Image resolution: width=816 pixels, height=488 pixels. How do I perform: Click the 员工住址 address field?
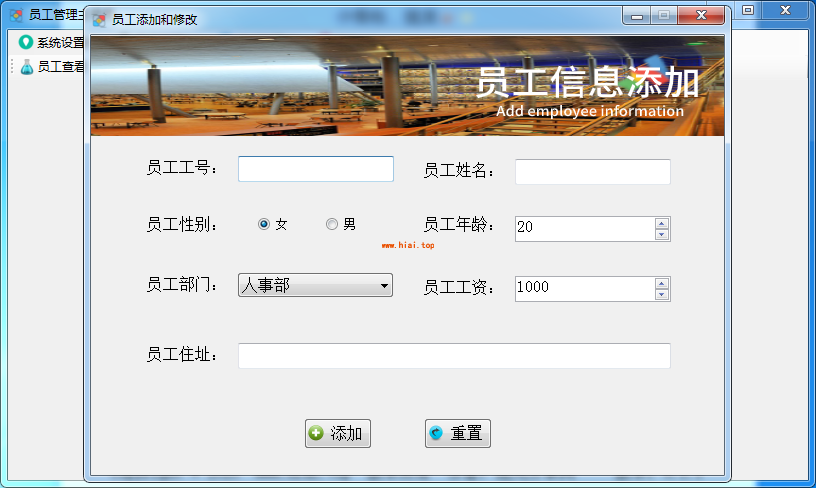(454, 356)
